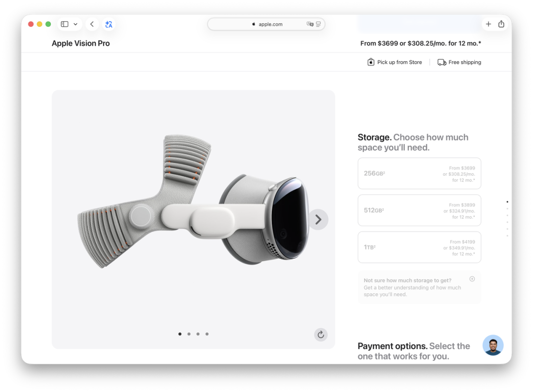Click the apple.com address bar
Image resolution: width=533 pixels, height=392 pixels.
[266, 24]
